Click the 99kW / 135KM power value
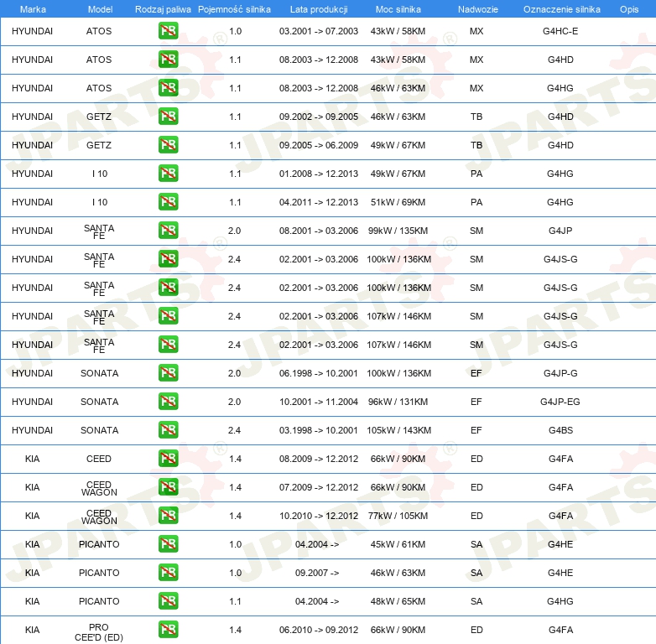 click(x=398, y=231)
